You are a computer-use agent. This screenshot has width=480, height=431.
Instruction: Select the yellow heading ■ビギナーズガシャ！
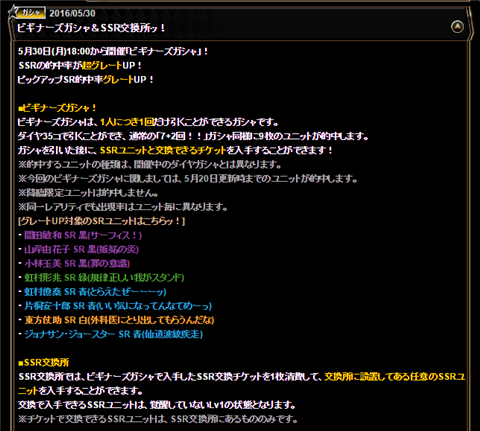57,108
